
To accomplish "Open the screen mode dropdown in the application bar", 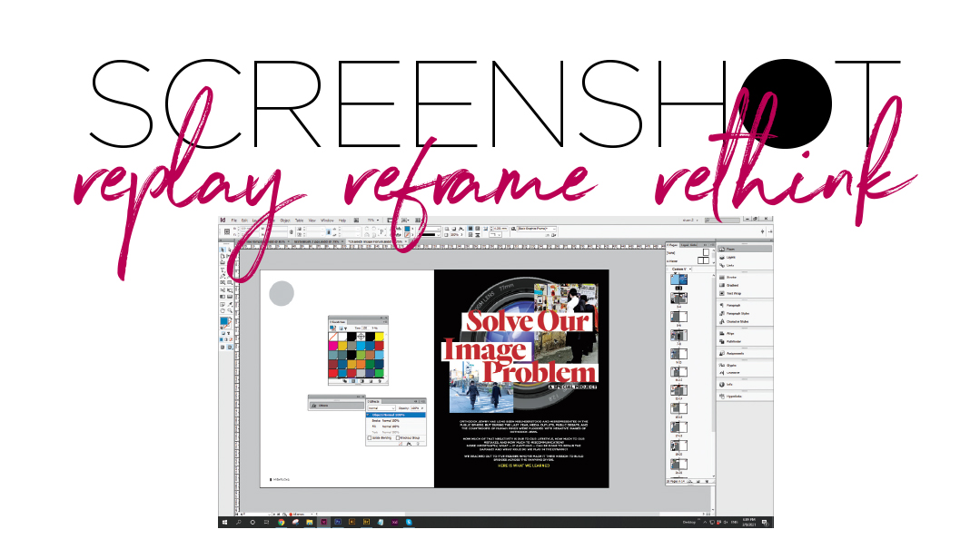I will (x=406, y=221).
